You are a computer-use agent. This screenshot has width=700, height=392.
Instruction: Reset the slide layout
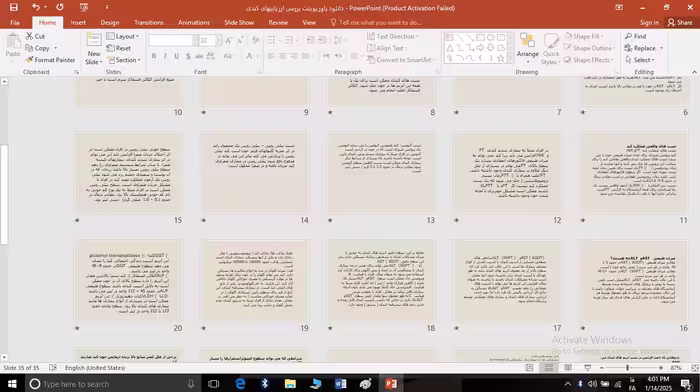[119, 48]
